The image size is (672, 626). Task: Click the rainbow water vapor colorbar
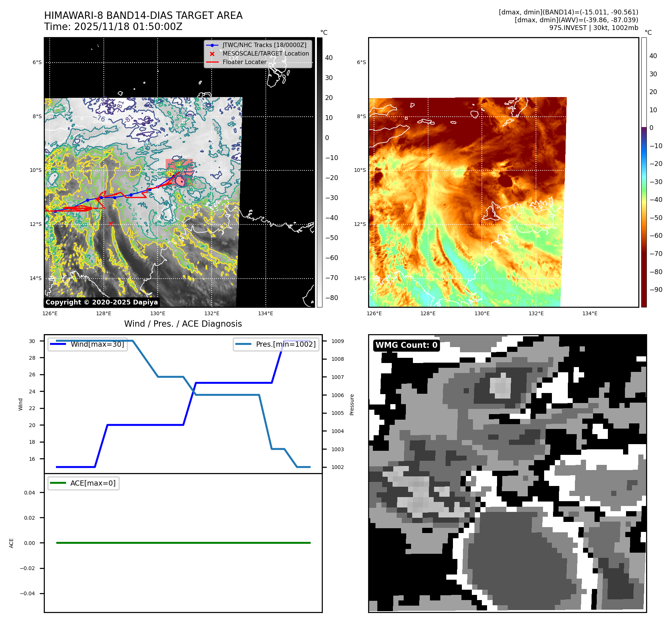coord(644,172)
